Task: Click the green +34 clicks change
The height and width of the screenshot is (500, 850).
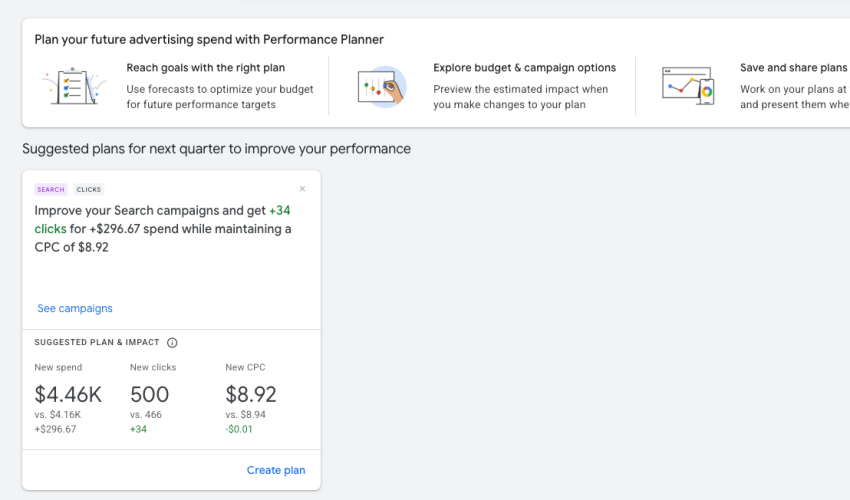Action: [x=138, y=429]
